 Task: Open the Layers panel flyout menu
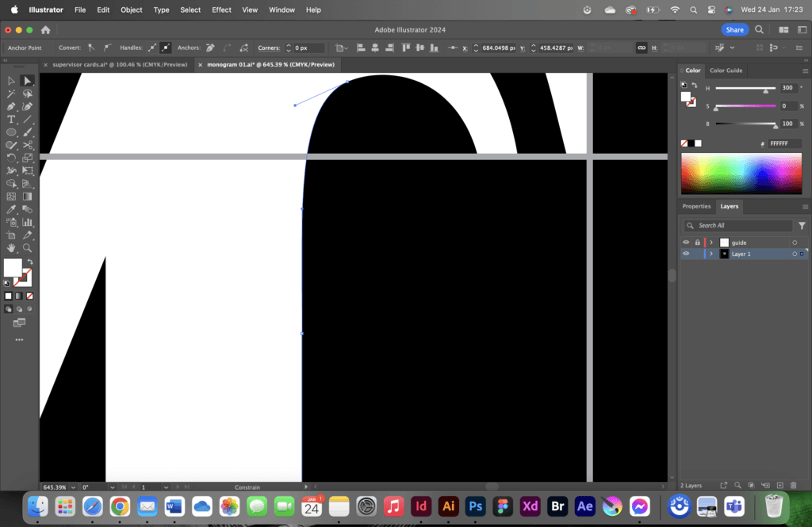click(804, 206)
